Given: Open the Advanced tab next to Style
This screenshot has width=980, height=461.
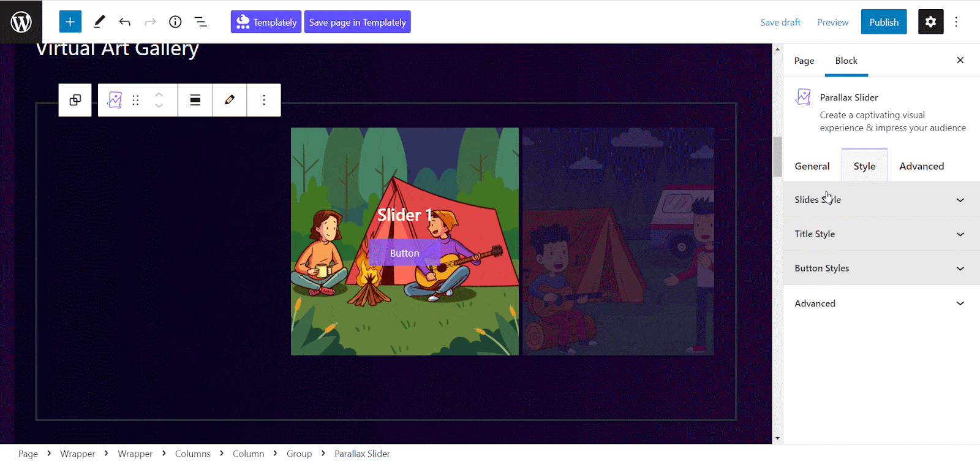Looking at the screenshot, I should 922,166.
